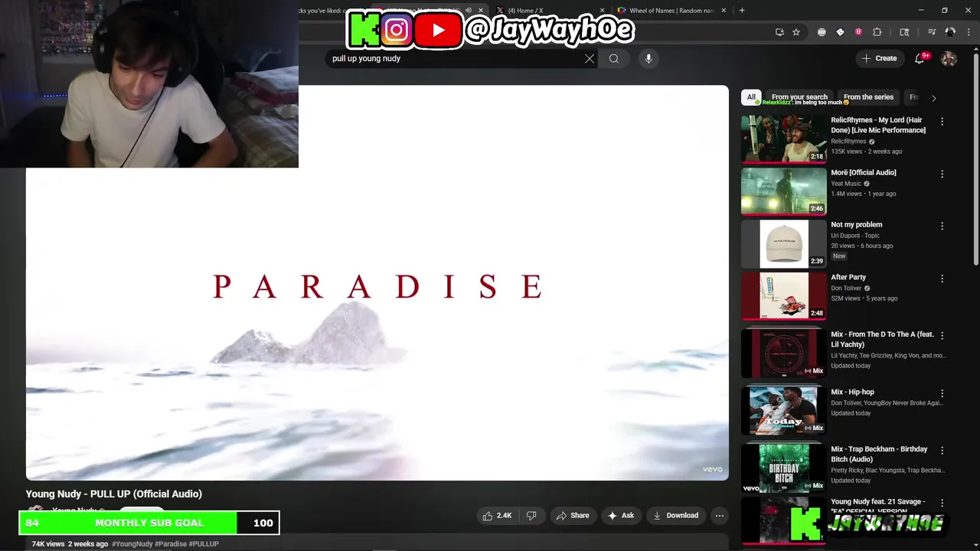
Task: Select the From the series chip
Action: [868, 97]
